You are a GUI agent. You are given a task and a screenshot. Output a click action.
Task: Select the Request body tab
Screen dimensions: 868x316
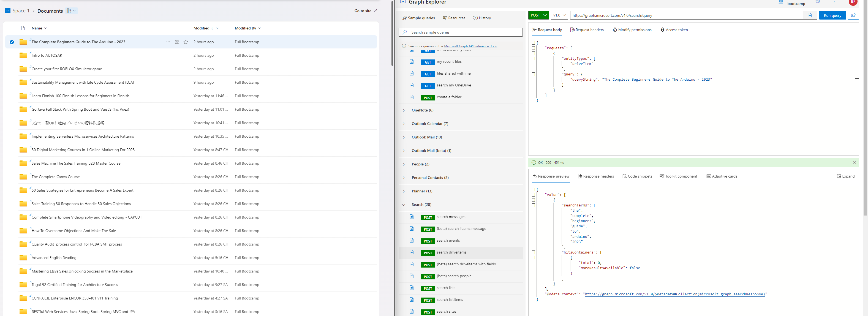[547, 30]
